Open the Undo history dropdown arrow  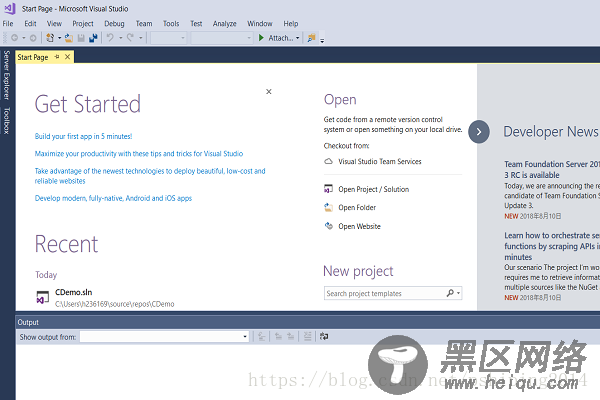click(120, 38)
